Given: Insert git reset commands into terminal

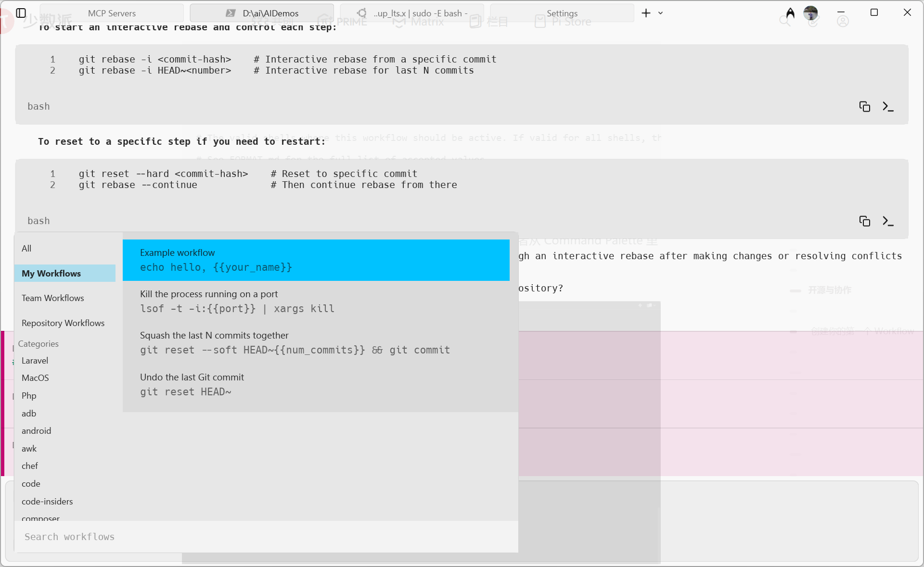Looking at the screenshot, I should (x=888, y=221).
